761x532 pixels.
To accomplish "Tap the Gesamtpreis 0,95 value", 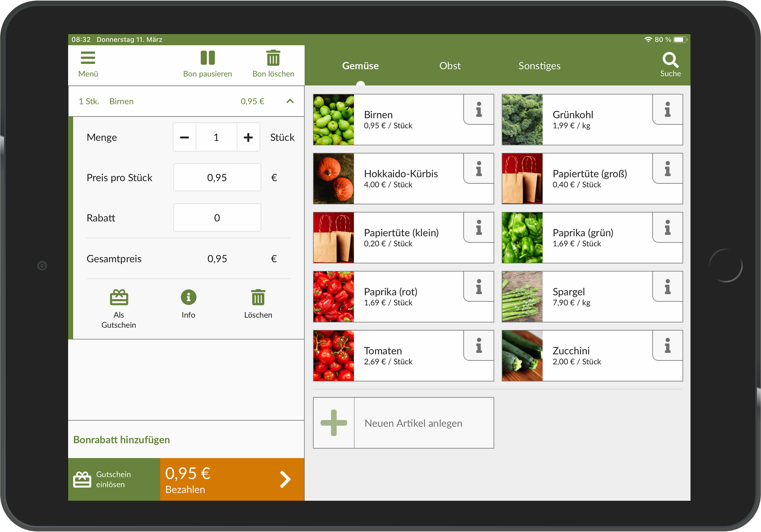I will point(217,258).
